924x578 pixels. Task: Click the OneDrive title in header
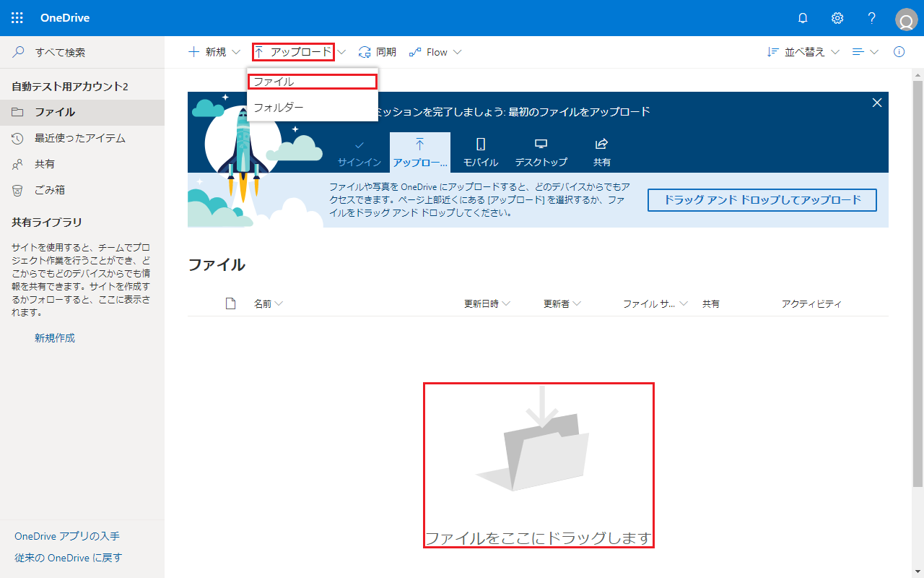(x=65, y=18)
